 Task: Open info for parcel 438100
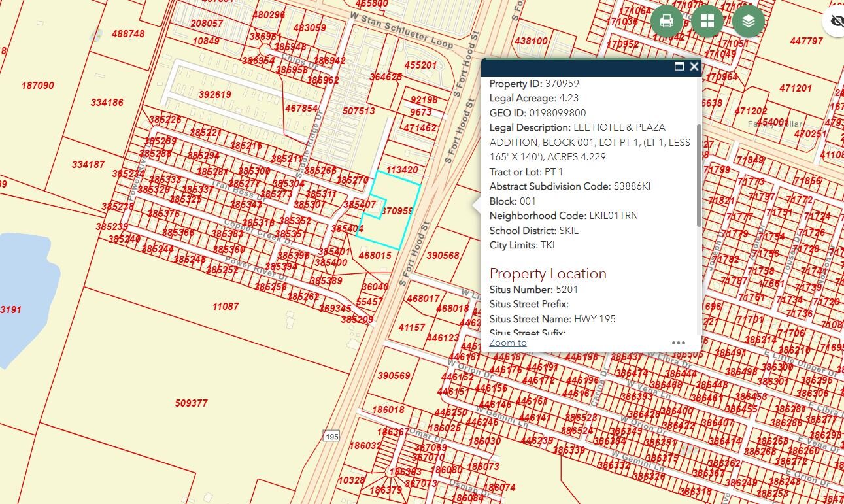point(531,41)
